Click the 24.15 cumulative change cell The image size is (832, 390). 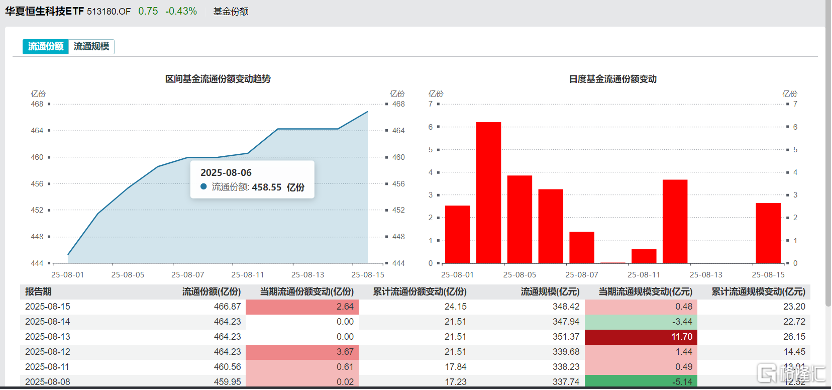point(456,307)
